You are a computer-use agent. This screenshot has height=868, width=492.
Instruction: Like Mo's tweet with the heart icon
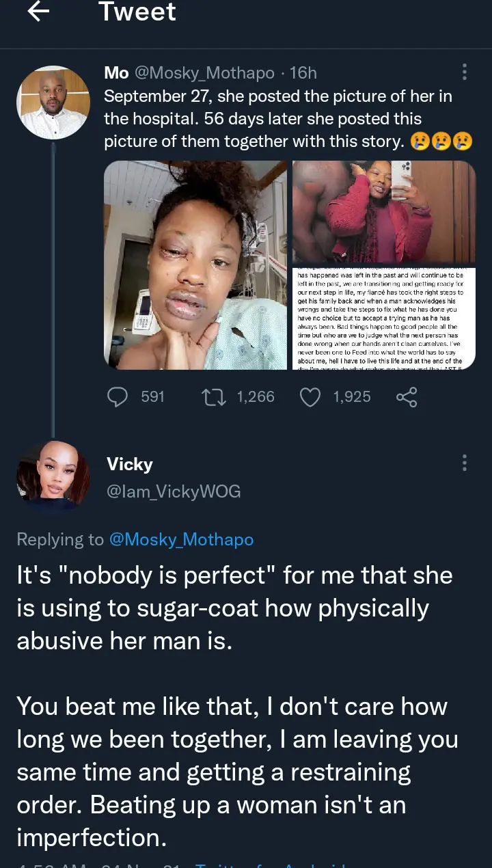coord(311,397)
